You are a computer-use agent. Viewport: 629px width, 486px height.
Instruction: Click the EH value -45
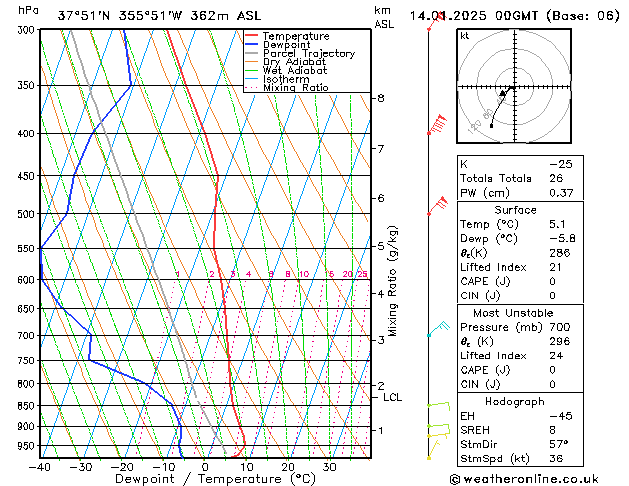561,416
